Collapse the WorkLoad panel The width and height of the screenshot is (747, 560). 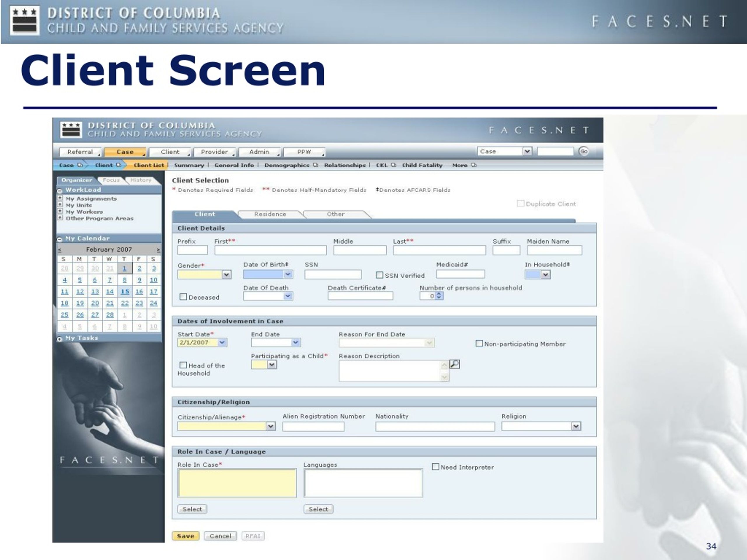point(60,190)
